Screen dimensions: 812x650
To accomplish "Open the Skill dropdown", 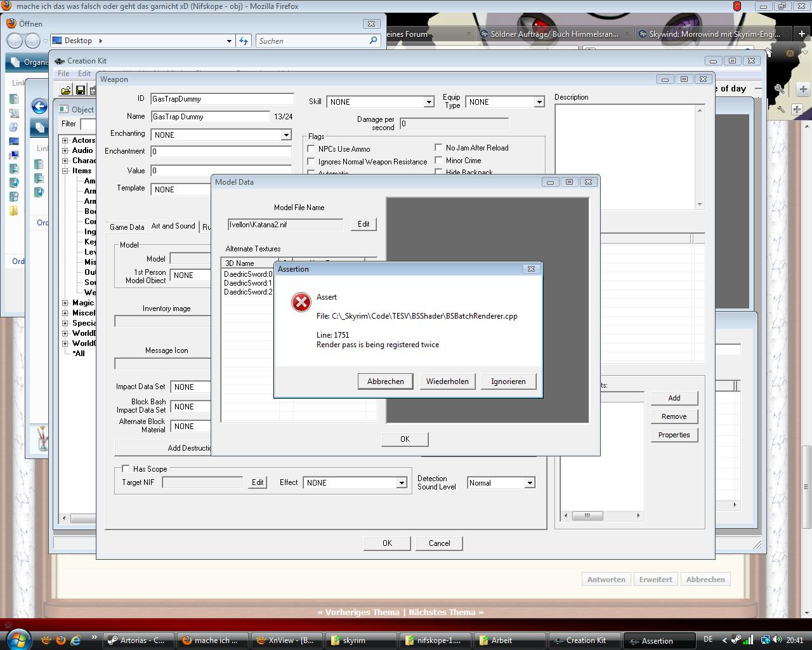I will (428, 102).
